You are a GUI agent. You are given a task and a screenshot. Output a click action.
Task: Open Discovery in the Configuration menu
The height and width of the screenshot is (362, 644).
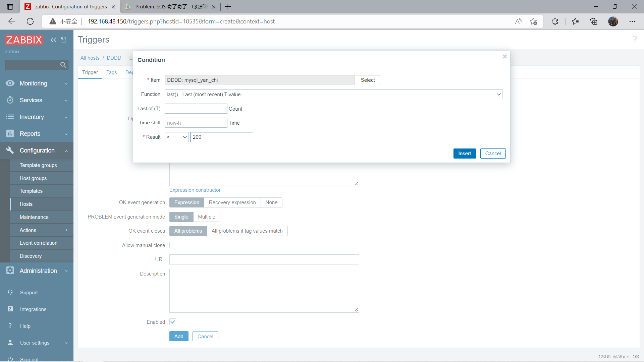point(42,256)
